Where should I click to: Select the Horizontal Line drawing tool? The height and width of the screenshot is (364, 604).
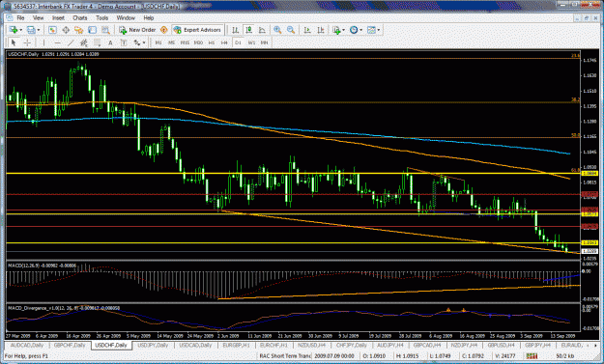[57, 42]
